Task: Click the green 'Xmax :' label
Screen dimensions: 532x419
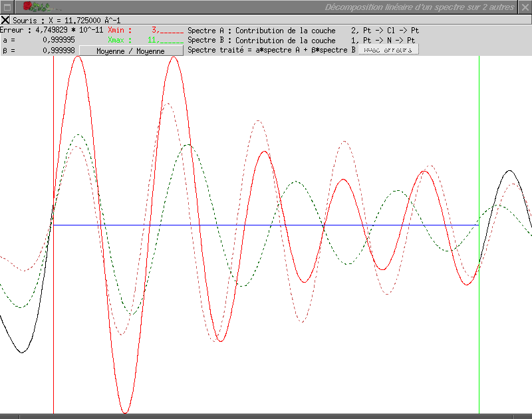Action: [x=120, y=40]
